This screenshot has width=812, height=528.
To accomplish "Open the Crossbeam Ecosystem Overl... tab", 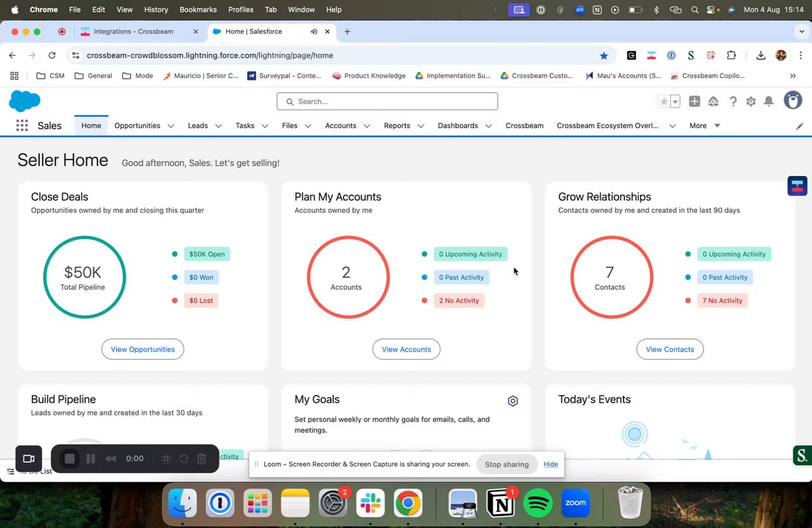I will click(607, 126).
